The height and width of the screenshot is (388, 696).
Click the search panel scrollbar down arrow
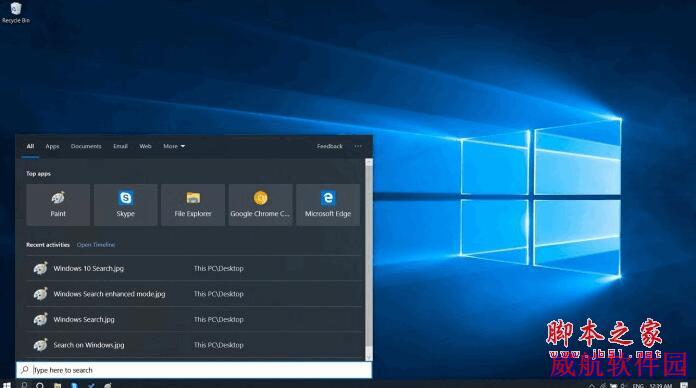tap(369, 357)
